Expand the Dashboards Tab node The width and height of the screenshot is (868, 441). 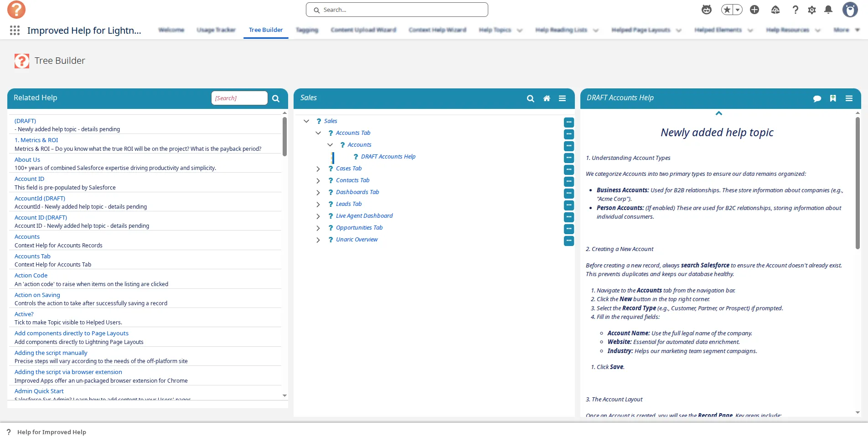[x=318, y=193]
